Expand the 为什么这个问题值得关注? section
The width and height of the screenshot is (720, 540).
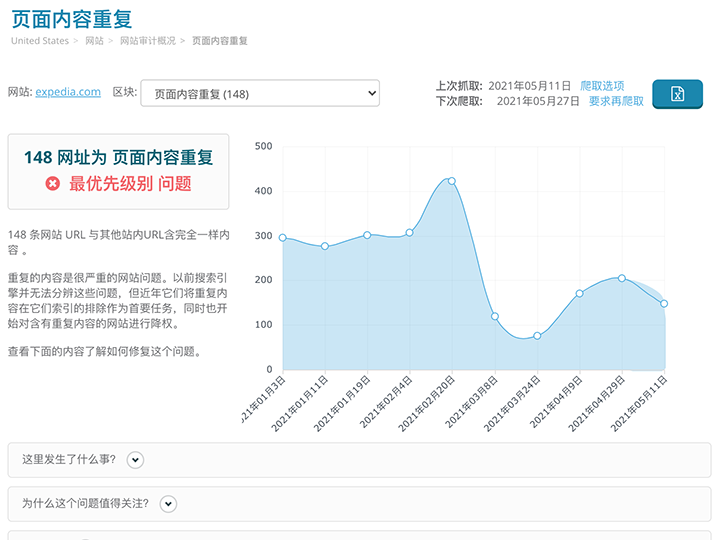tap(168, 504)
